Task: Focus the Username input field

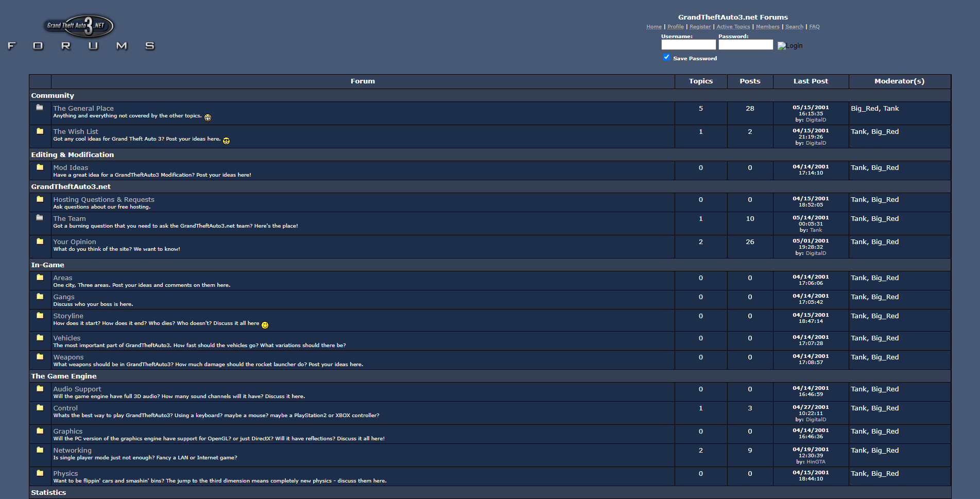Action: [x=689, y=45]
